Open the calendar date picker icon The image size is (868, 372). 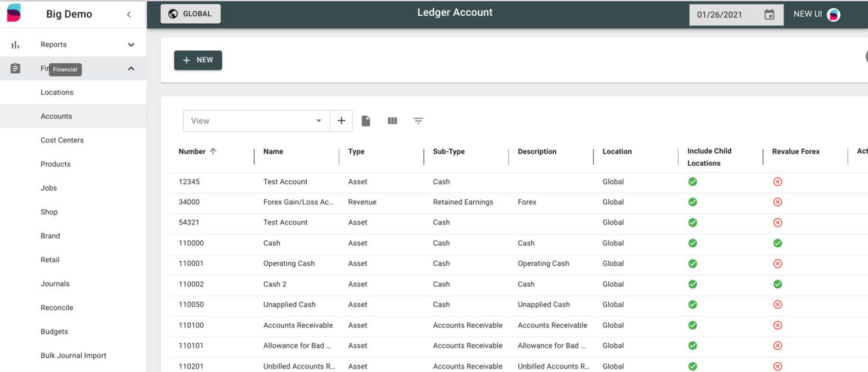[769, 15]
